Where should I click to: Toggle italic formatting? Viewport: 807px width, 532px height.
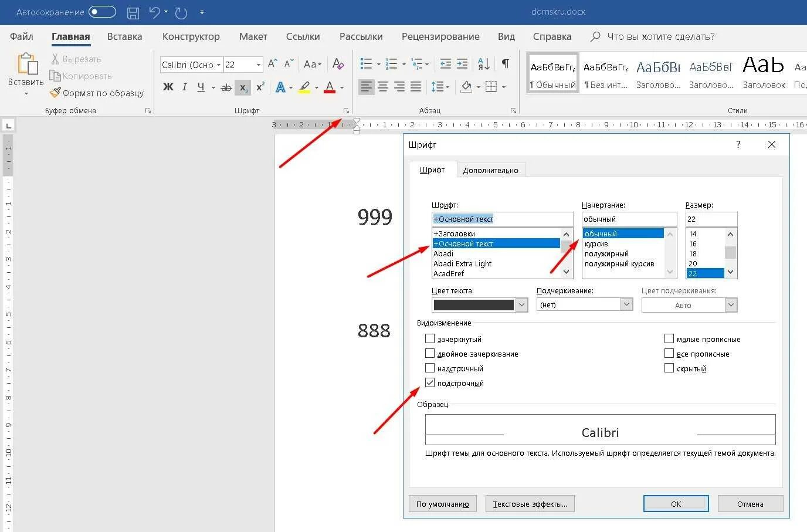pos(185,87)
